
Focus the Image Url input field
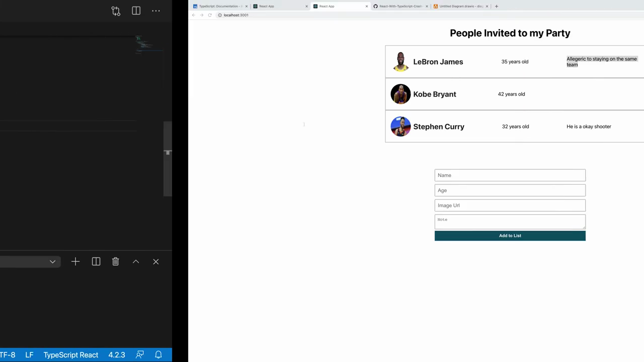point(510,206)
